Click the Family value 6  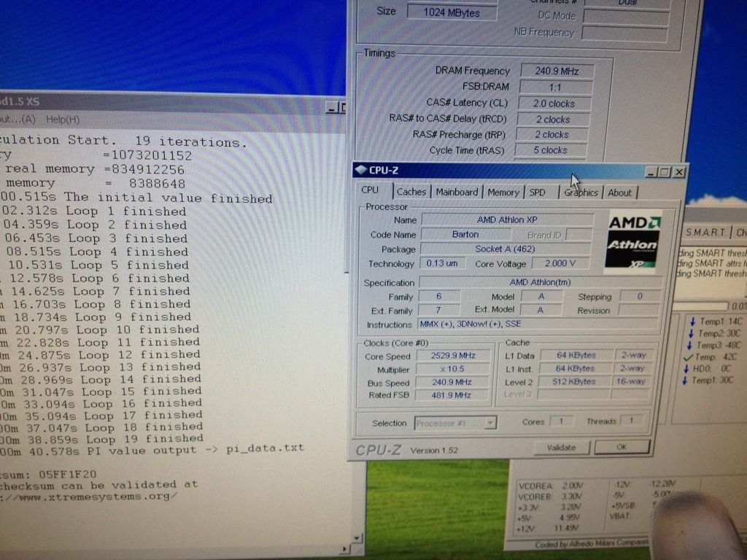[x=439, y=296]
